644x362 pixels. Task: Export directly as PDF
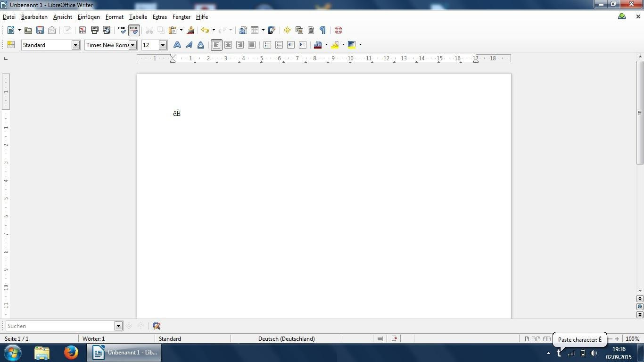83,30
